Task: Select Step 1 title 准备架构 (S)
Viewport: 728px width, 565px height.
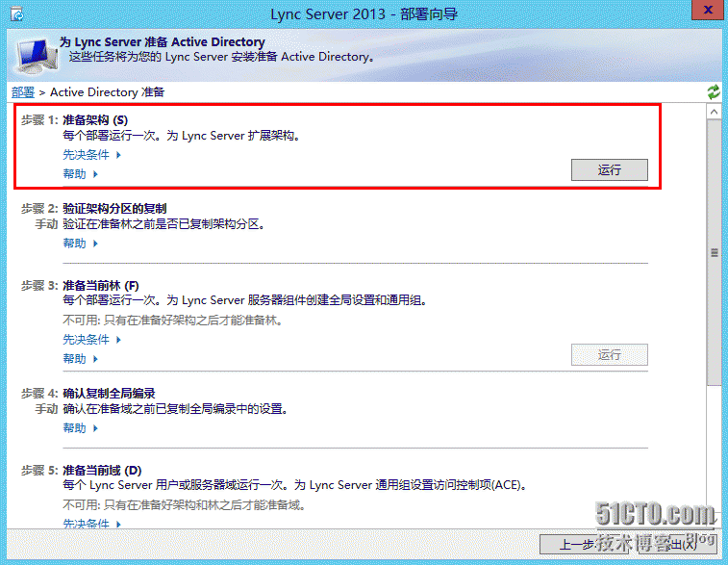Action: 95,120
